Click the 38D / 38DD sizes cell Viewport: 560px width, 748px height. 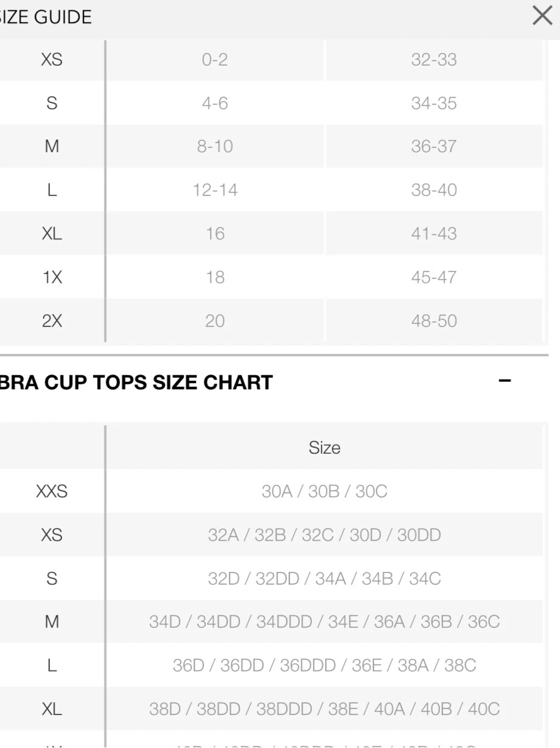(x=324, y=709)
